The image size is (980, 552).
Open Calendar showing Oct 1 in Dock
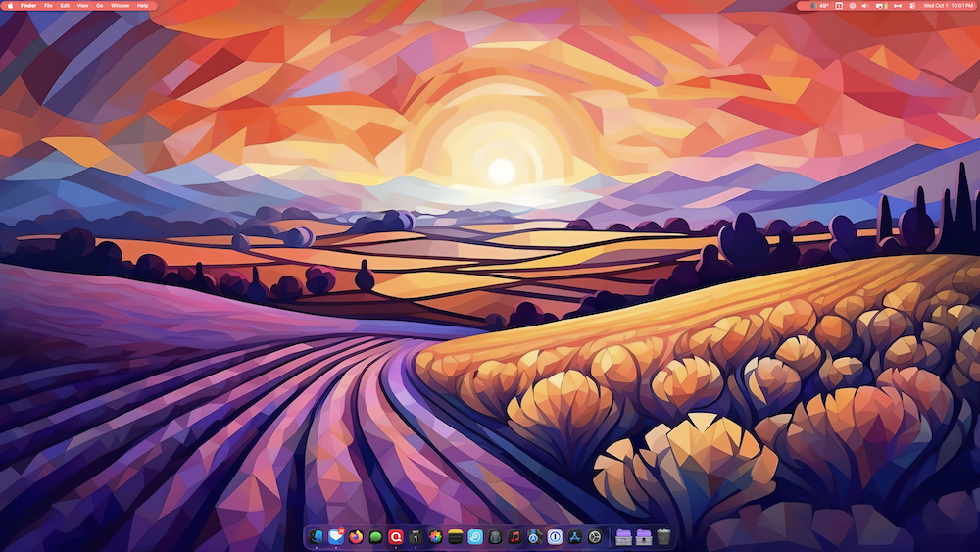click(x=416, y=537)
